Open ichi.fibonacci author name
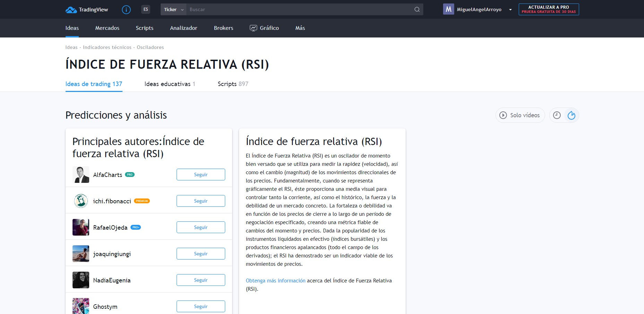Screen dimensions: 644x314 coord(112,201)
